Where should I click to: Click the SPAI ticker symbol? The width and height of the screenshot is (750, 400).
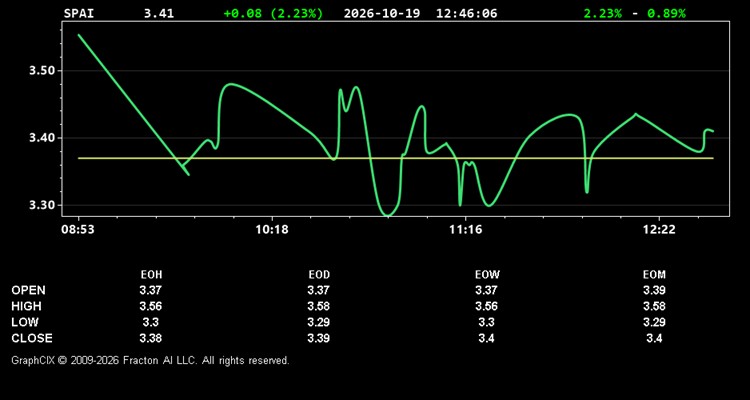coord(79,13)
